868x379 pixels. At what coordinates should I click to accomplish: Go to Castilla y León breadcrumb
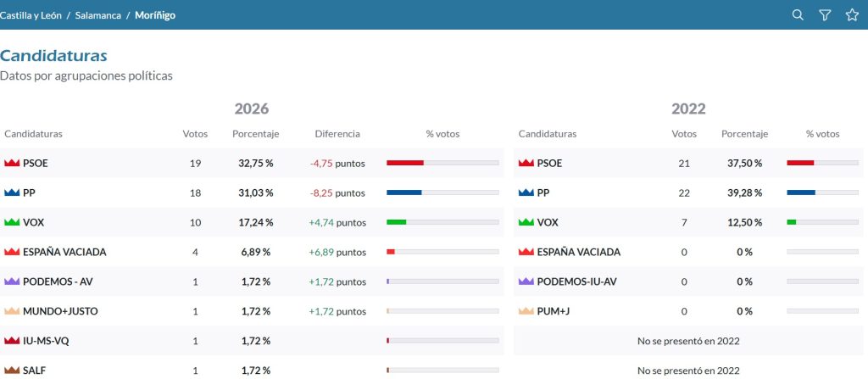click(31, 15)
